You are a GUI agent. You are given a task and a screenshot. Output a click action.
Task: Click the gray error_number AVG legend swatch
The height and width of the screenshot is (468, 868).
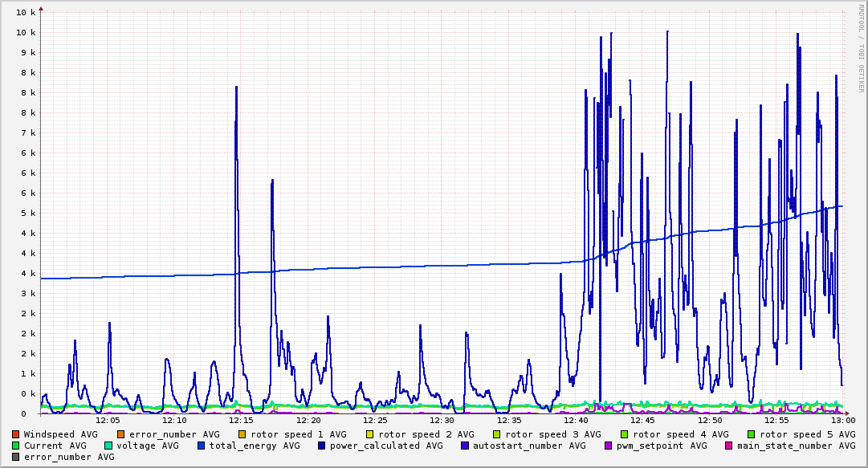pos(15,457)
